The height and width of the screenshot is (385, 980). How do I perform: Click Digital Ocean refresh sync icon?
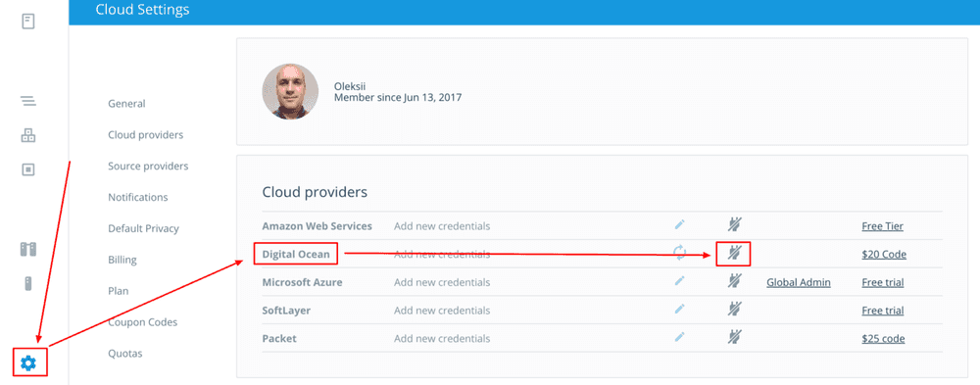click(679, 253)
